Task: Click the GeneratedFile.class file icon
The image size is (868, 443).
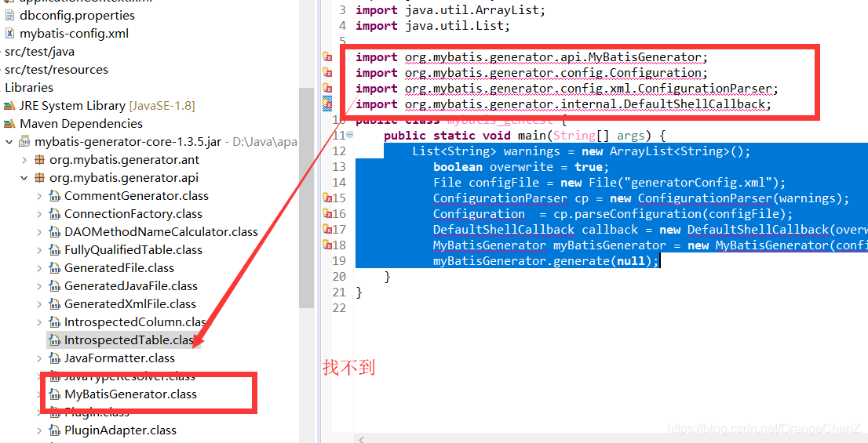Action: coord(54,268)
